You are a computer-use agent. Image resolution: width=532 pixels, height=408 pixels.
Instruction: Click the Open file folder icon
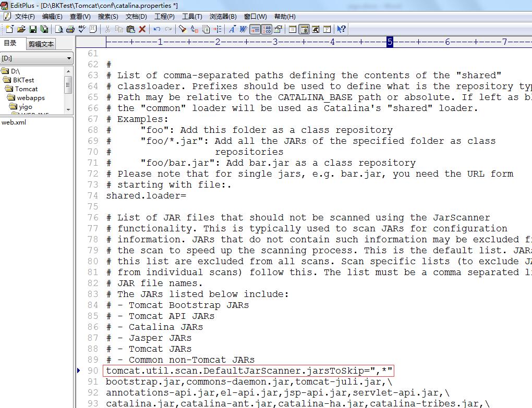click(21, 29)
